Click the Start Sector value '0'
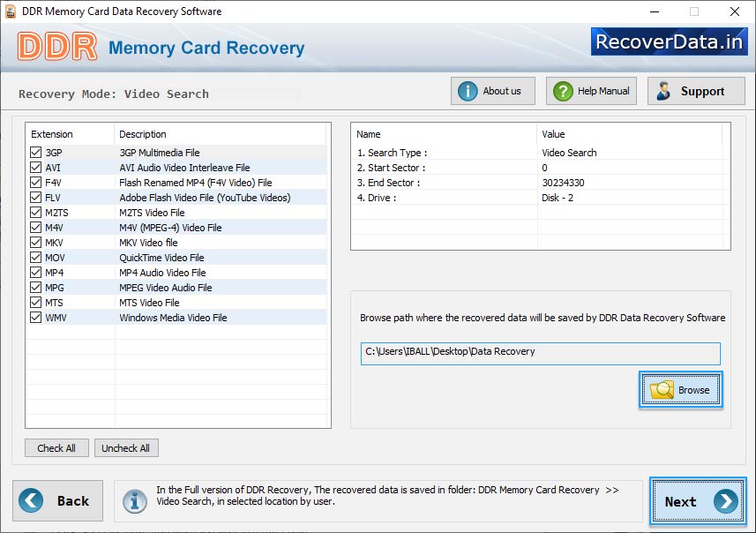 [544, 168]
